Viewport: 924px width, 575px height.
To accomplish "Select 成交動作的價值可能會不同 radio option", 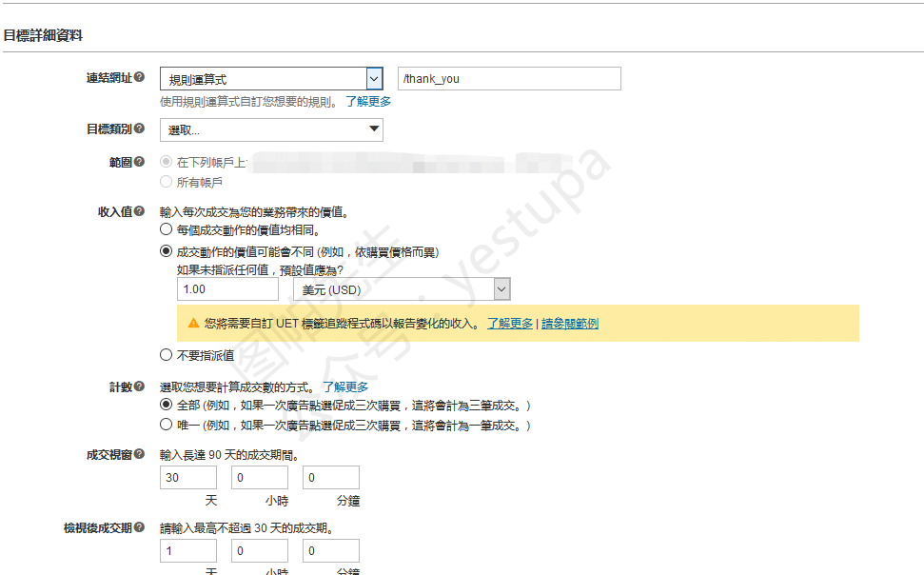I will [x=167, y=251].
